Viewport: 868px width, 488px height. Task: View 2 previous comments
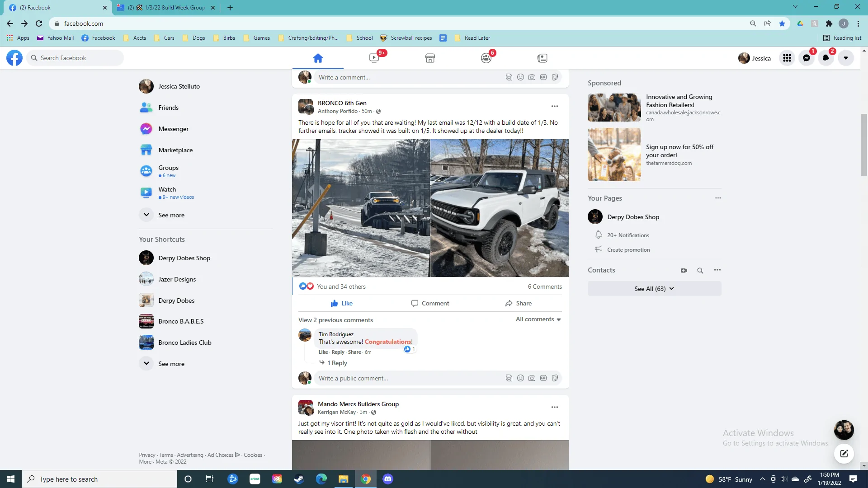click(x=335, y=320)
